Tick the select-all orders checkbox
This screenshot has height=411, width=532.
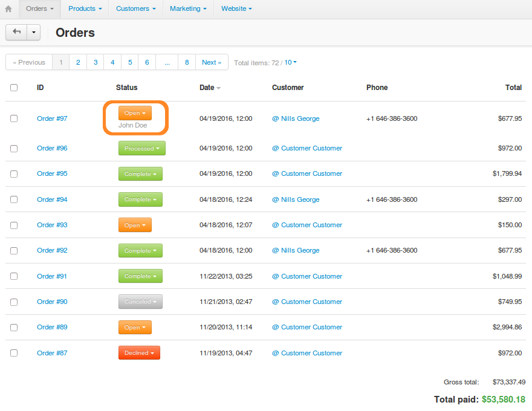[x=14, y=88]
